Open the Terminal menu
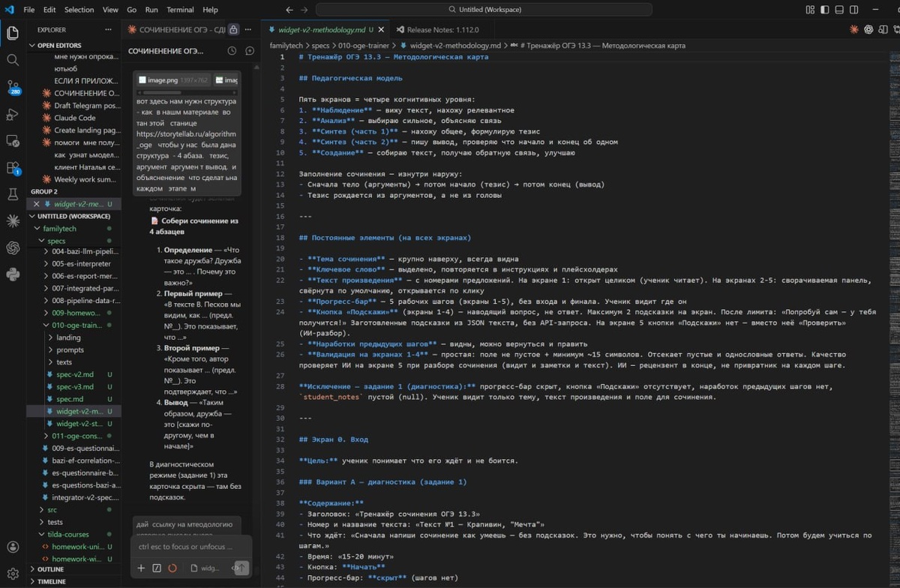Image resolution: width=900 pixels, height=588 pixels. tap(180, 10)
